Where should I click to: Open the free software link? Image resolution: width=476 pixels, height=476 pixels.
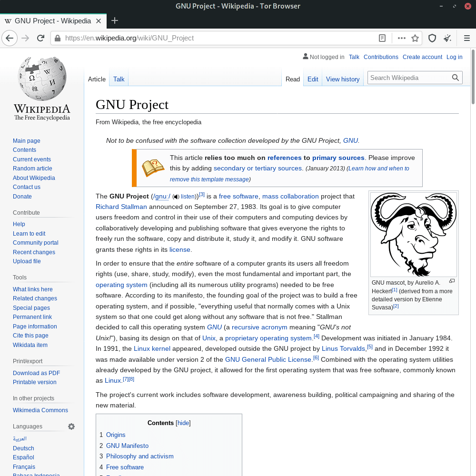[x=238, y=197]
